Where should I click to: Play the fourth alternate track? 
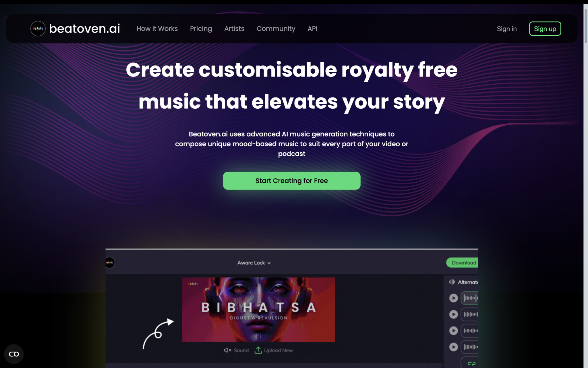tap(453, 347)
